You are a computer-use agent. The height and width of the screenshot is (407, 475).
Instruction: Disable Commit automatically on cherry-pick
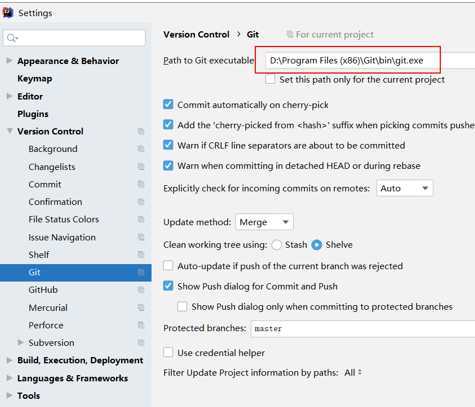point(168,105)
